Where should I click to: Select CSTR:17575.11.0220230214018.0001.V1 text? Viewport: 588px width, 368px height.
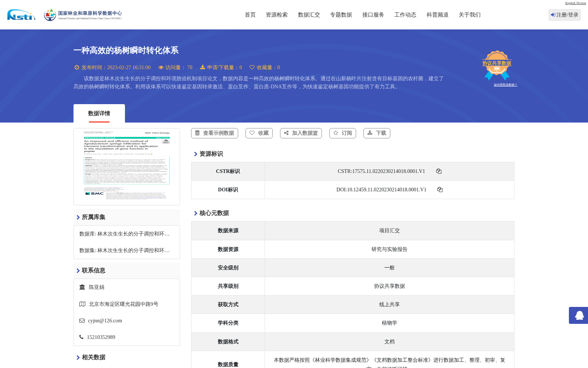click(x=381, y=171)
